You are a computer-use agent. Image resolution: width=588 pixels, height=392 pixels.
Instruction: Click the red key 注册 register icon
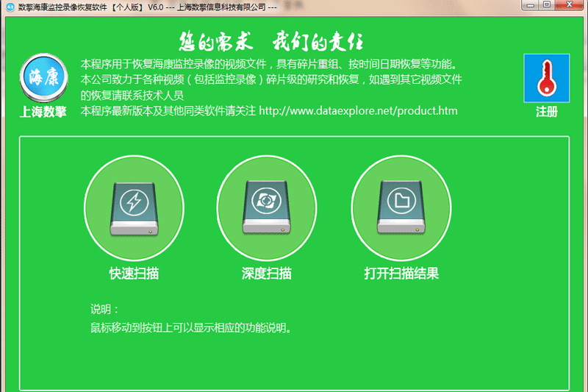tap(546, 78)
